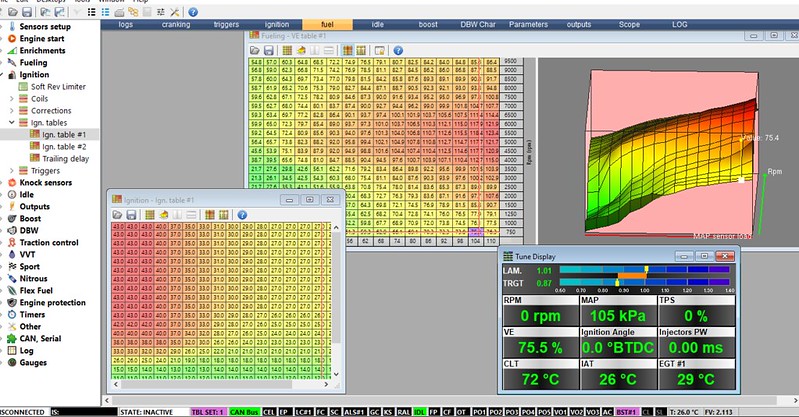
Task: Click the LAM. lambda bar in Tune Display
Action: pos(645,270)
